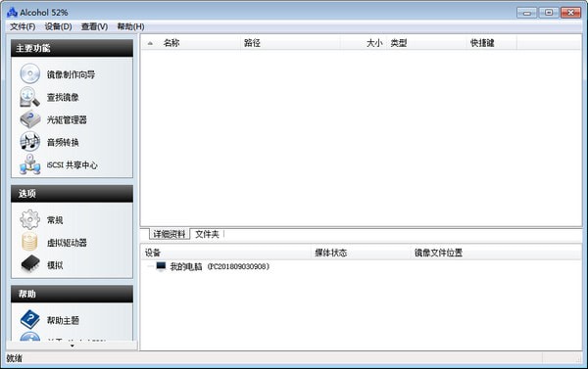Open the 光驱管理器 drive icon

(30, 119)
